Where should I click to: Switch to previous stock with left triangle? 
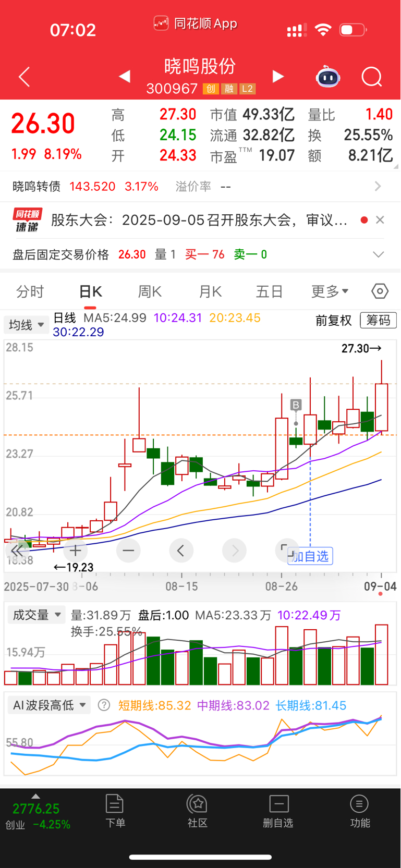[124, 77]
